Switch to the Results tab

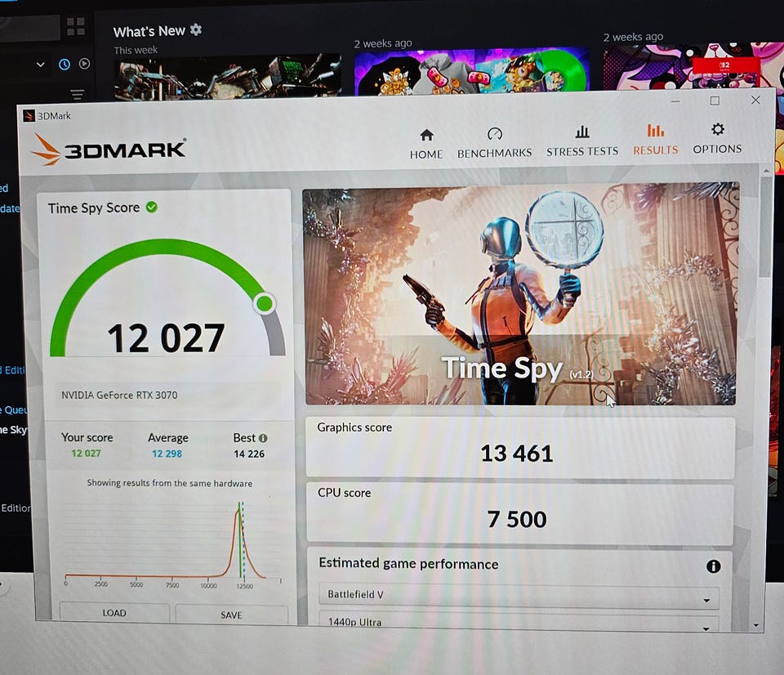click(x=656, y=140)
